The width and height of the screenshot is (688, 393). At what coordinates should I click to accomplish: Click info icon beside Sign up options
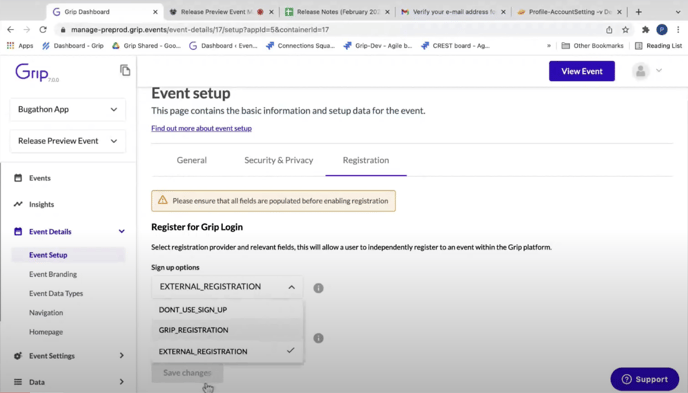click(x=319, y=288)
